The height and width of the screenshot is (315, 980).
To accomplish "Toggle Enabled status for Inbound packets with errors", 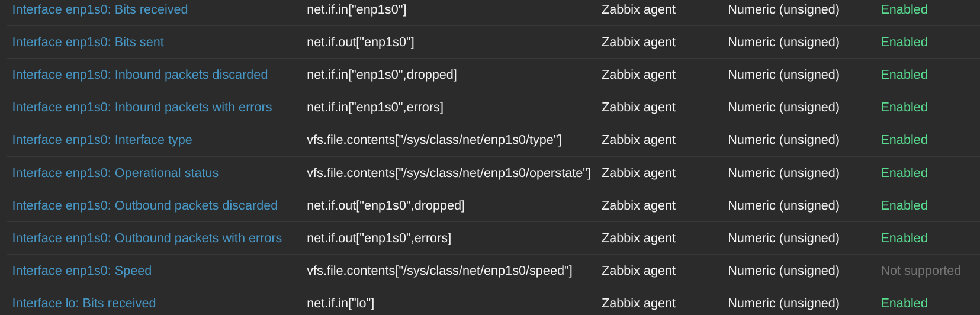I will (x=904, y=107).
